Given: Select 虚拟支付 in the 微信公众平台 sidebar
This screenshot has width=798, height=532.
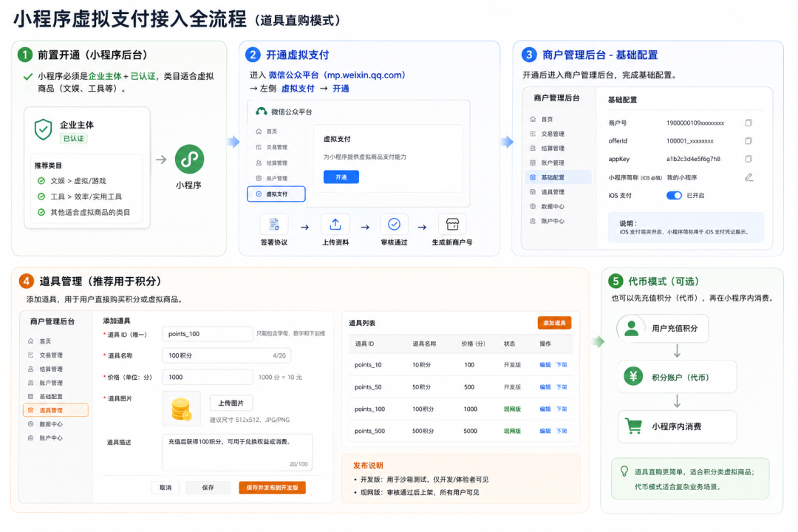Looking at the screenshot, I should tap(276, 194).
